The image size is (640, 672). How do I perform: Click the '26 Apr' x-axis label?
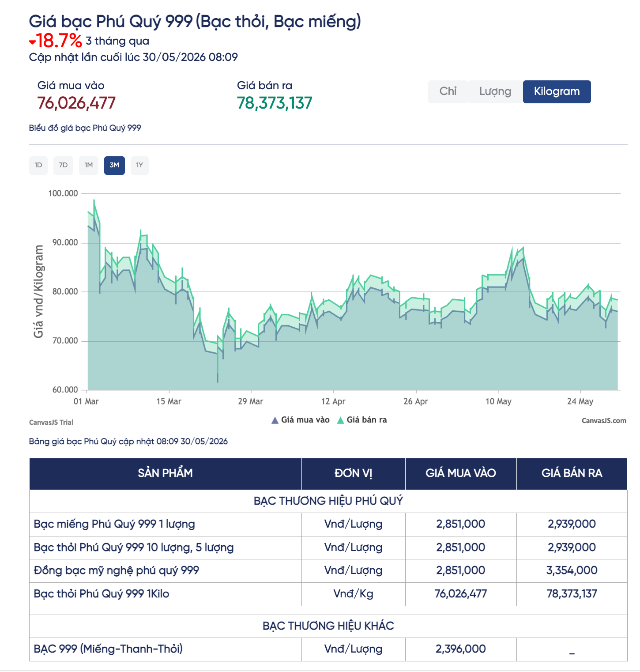(416, 401)
